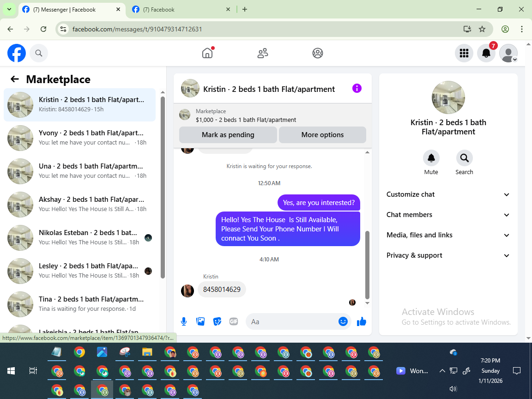
Task: Click the back arrow beside Marketplace heading
Action: tap(15, 79)
